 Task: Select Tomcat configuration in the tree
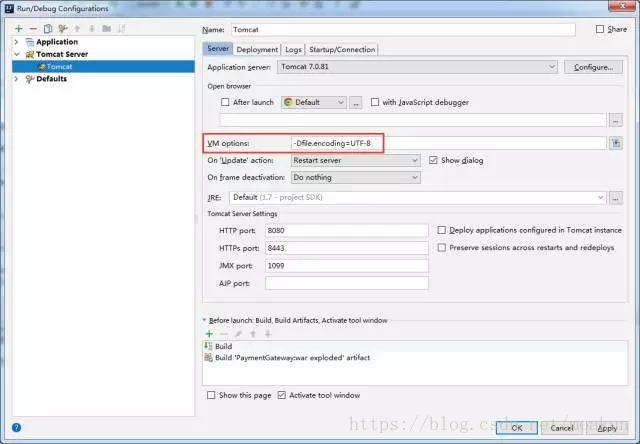click(x=103, y=67)
